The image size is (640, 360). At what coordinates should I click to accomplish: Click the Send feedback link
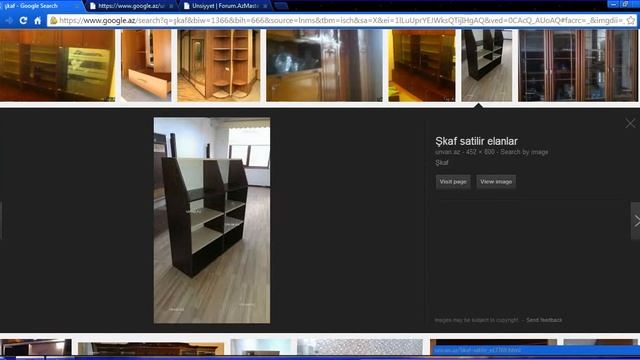544,320
